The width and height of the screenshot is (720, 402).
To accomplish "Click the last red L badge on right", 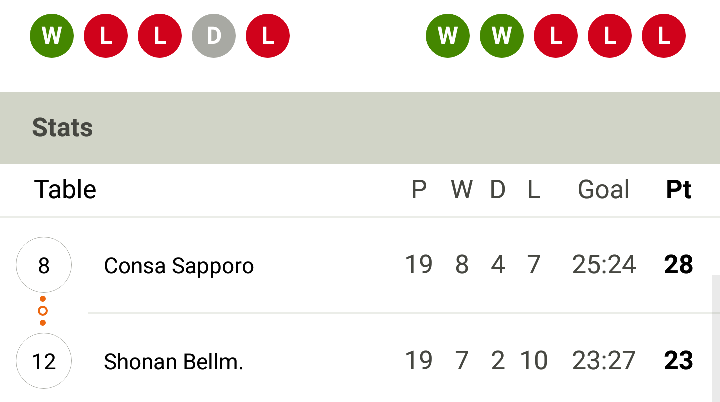I will pos(664,36).
